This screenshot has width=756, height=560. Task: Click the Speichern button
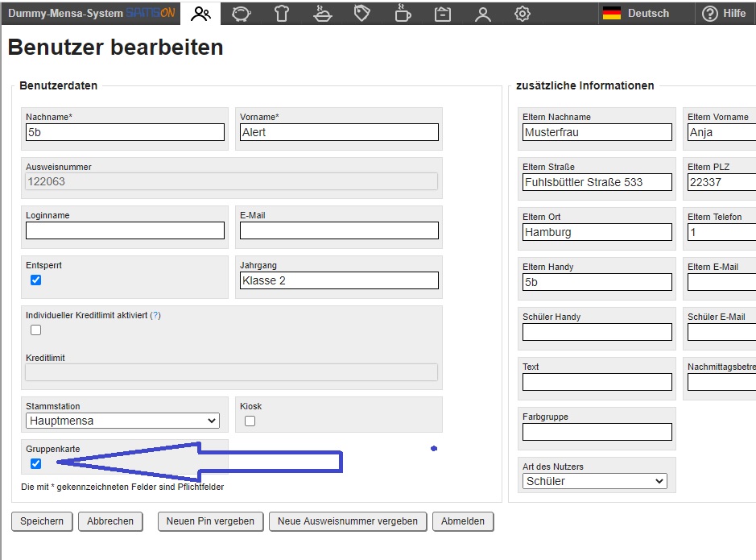[x=42, y=521]
